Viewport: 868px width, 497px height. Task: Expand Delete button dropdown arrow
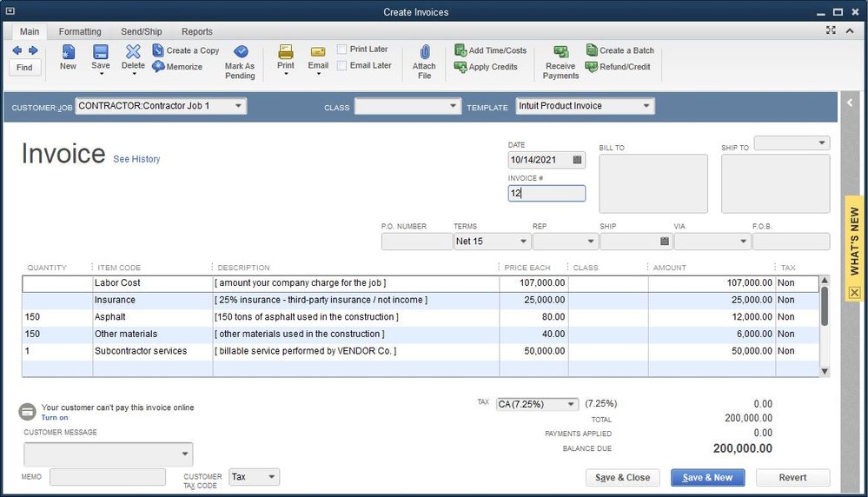pyautogui.click(x=134, y=74)
